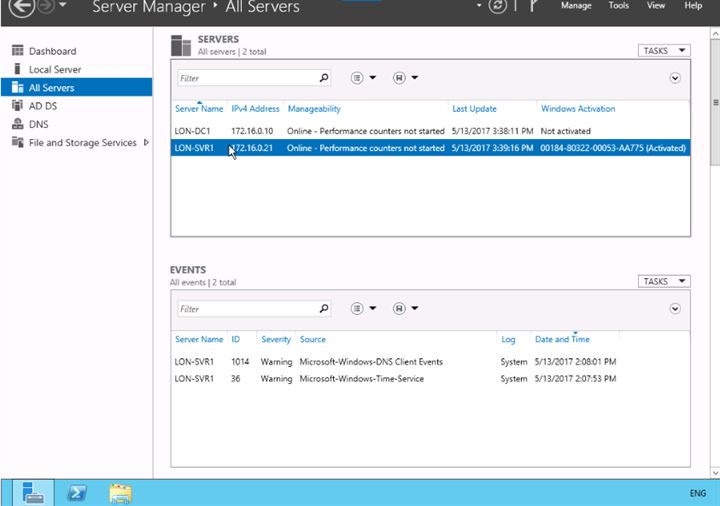Screen dimensions: 720x506
Task: Click Server Manager taskbar icon
Action: tap(33, 493)
